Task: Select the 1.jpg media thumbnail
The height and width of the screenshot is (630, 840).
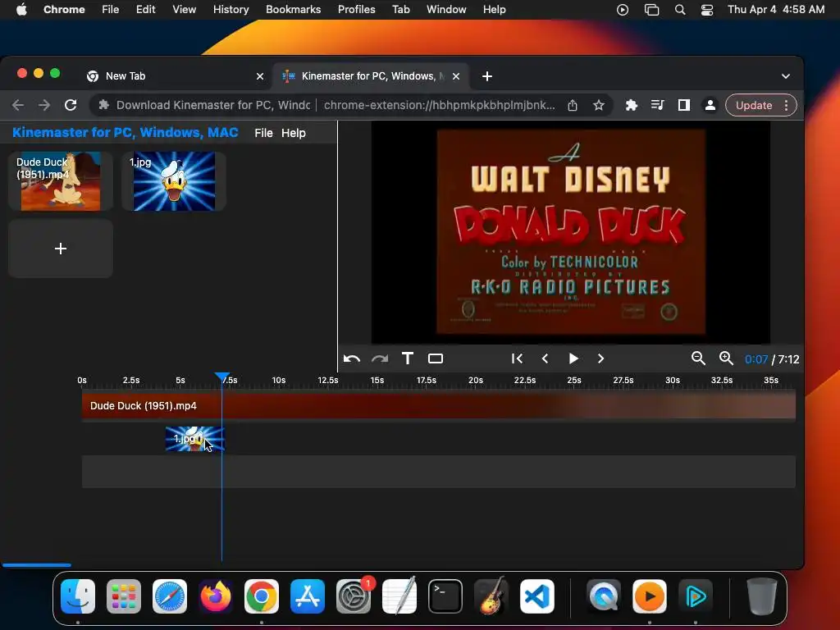Action: [174, 181]
